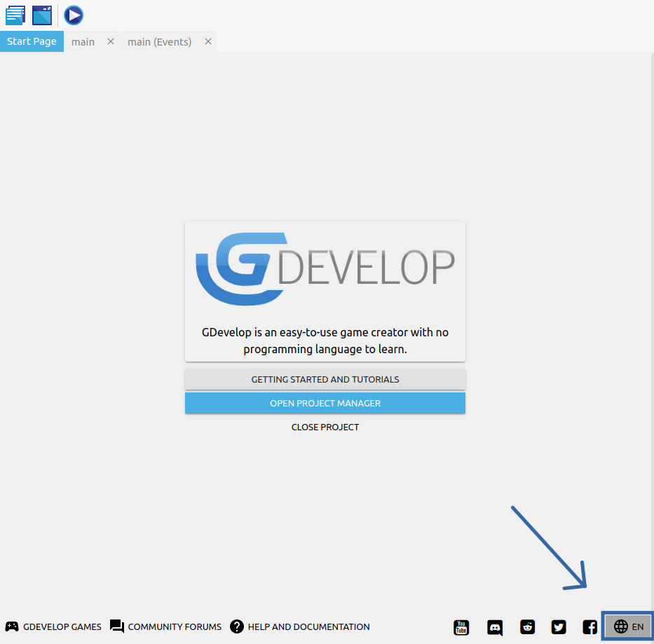Launch the game preview with play icon

[74, 15]
